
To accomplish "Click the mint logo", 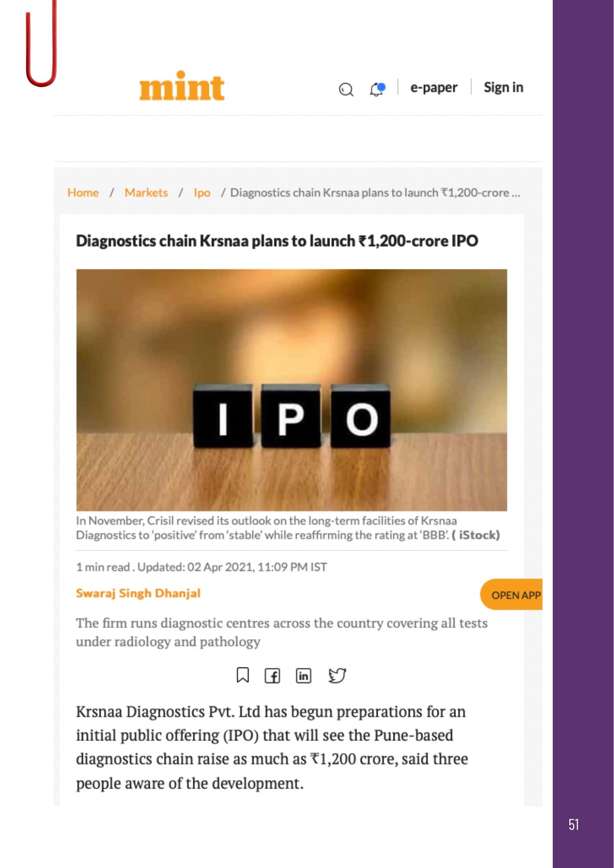I will click(x=182, y=86).
